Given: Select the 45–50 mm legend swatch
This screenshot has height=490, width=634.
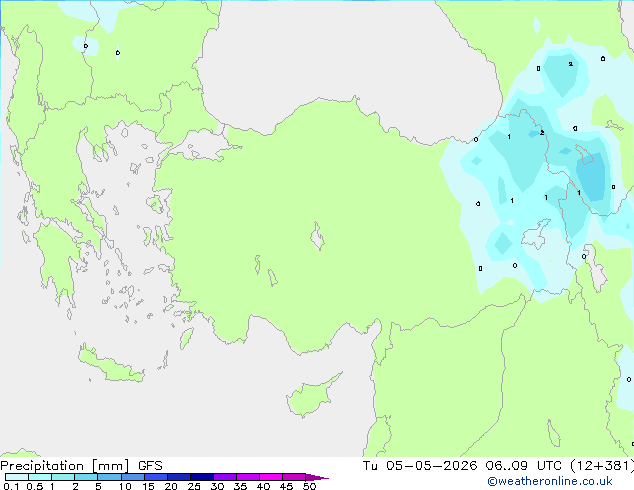Looking at the screenshot, I should click(294, 477).
